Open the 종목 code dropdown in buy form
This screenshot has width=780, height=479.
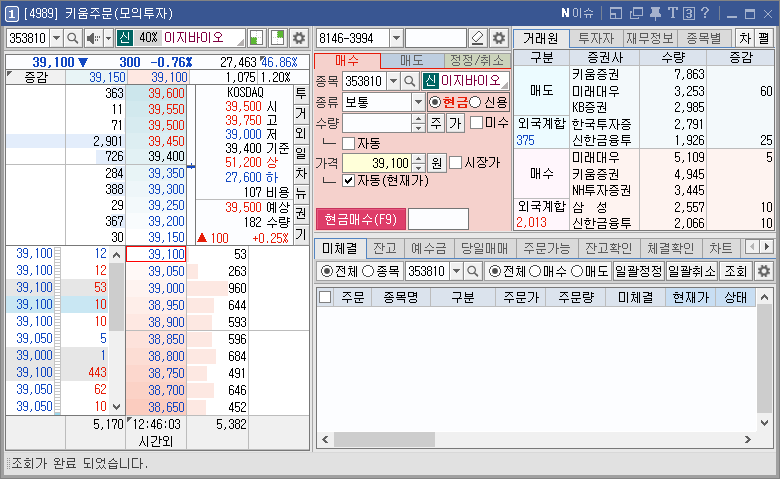pos(393,81)
